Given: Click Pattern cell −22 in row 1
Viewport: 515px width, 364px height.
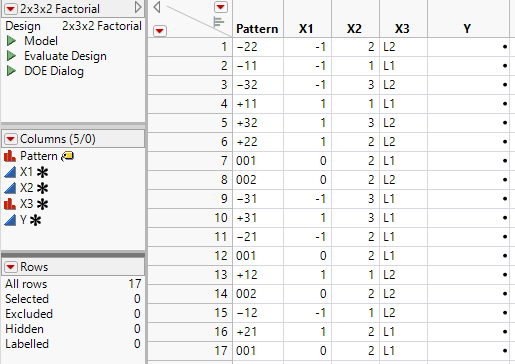Looking at the screenshot, I should [258, 47].
